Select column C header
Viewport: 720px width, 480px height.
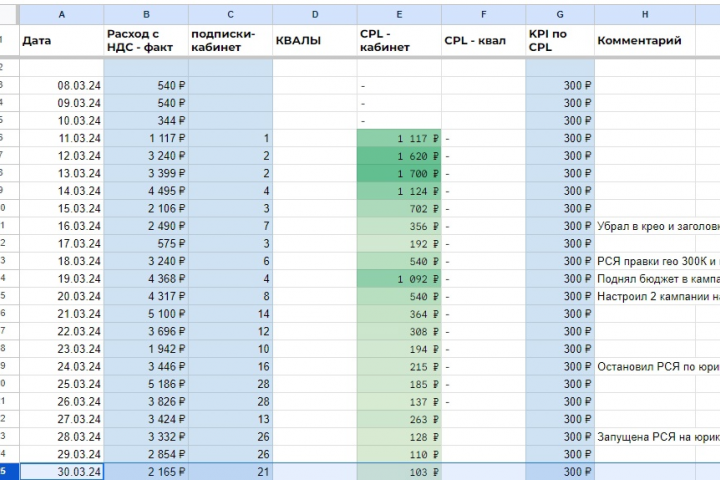(x=231, y=14)
